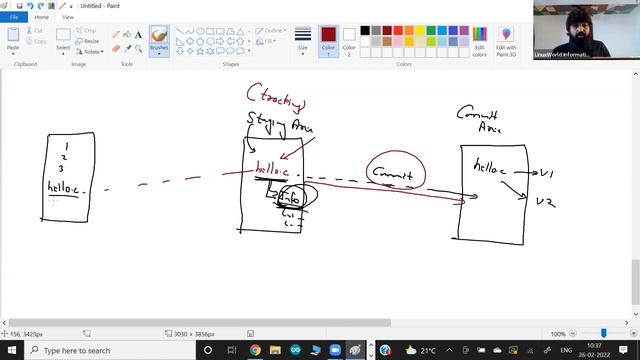Click the Brushes tool icon
The width and height of the screenshot is (640, 360).
coord(159,35)
